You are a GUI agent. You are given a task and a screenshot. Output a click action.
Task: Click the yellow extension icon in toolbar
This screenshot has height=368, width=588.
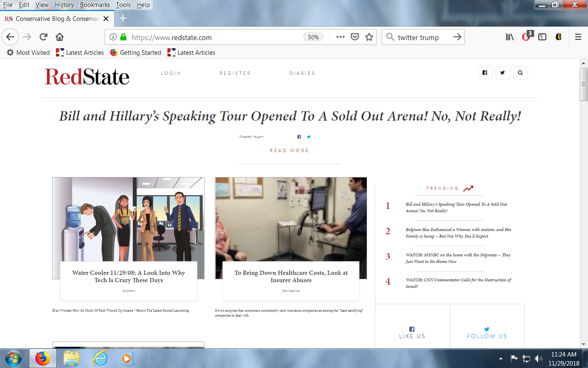(x=559, y=37)
